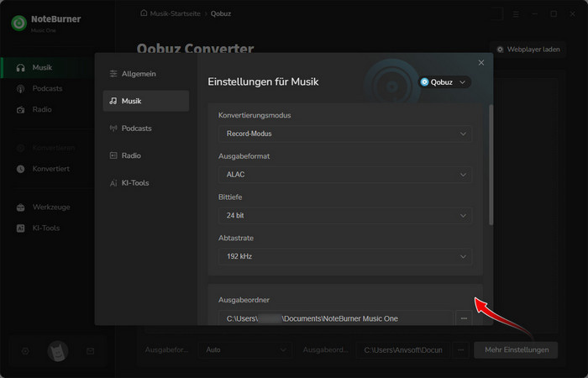Click the AI icon beside KI-Tools in settings
Image resolution: width=588 pixels, height=378 pixels.
pyautogui.click(x=113, y=183)
